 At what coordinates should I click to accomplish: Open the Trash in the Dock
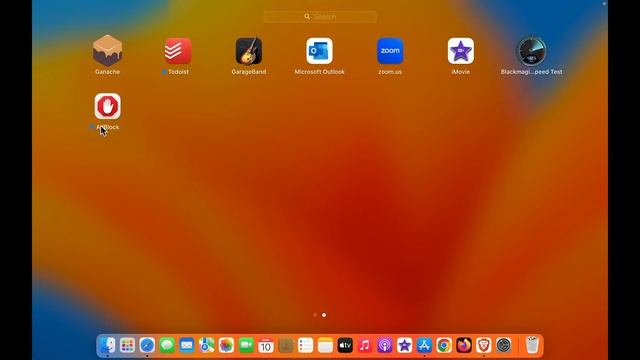[532, 345]
